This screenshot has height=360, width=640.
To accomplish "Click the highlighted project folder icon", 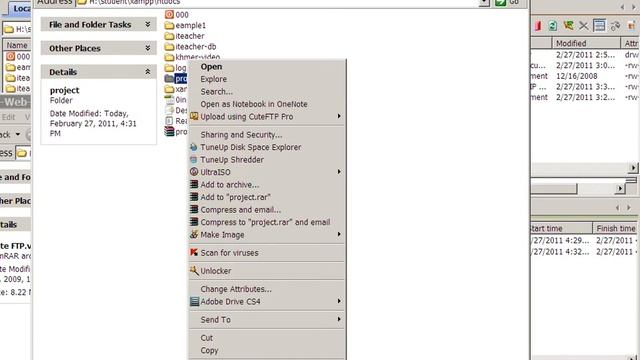I will click(x=169, y=78).
